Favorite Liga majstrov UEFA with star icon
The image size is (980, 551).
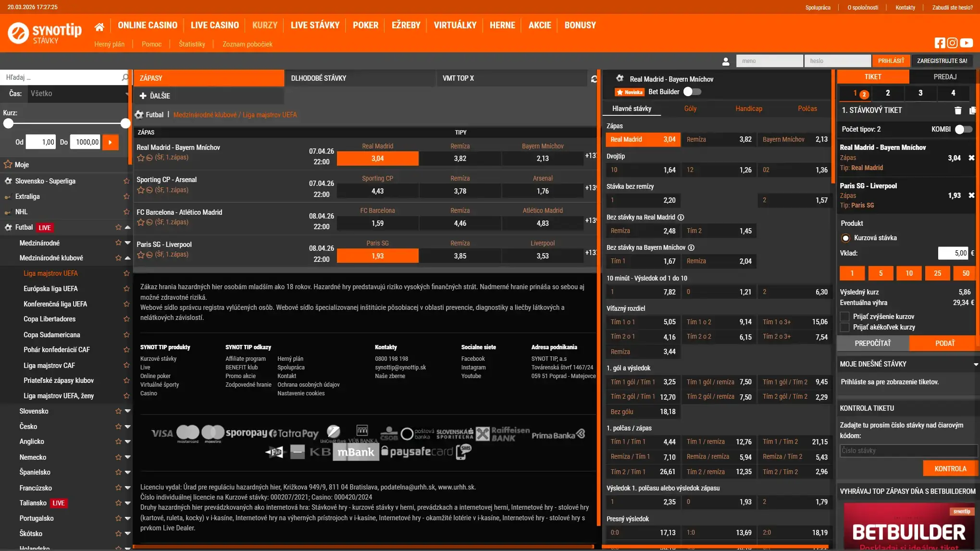(x=126, y=273)
